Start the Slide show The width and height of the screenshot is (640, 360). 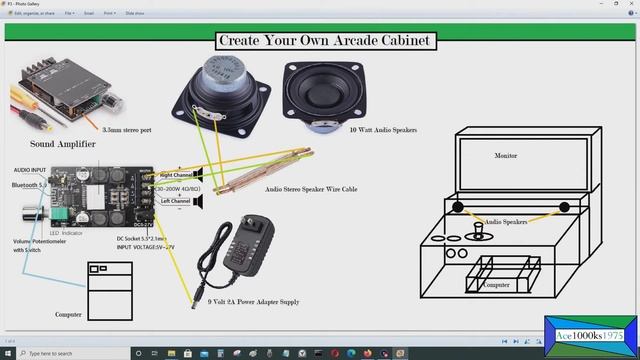tap(135, 13)
